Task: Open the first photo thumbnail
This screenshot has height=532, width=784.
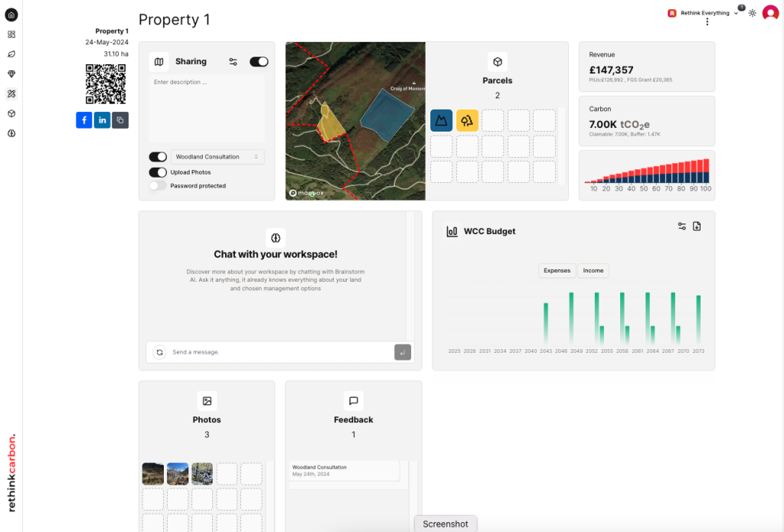Action: tap(153, 474)
